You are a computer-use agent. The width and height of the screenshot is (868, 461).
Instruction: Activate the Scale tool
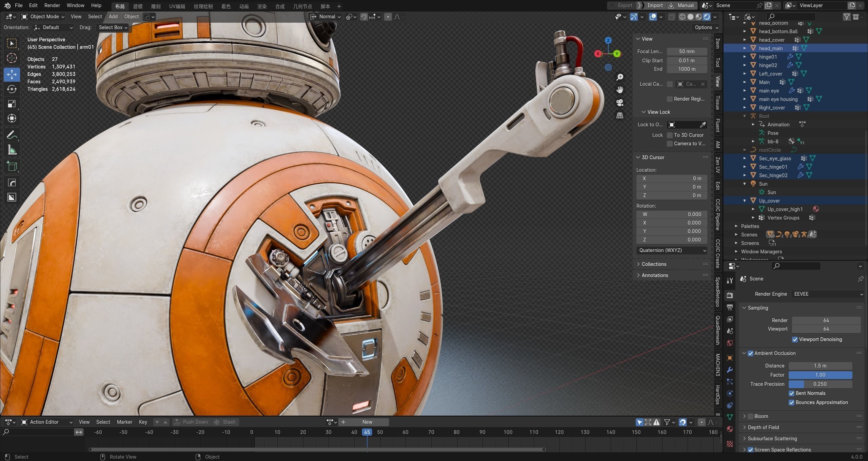12,104
